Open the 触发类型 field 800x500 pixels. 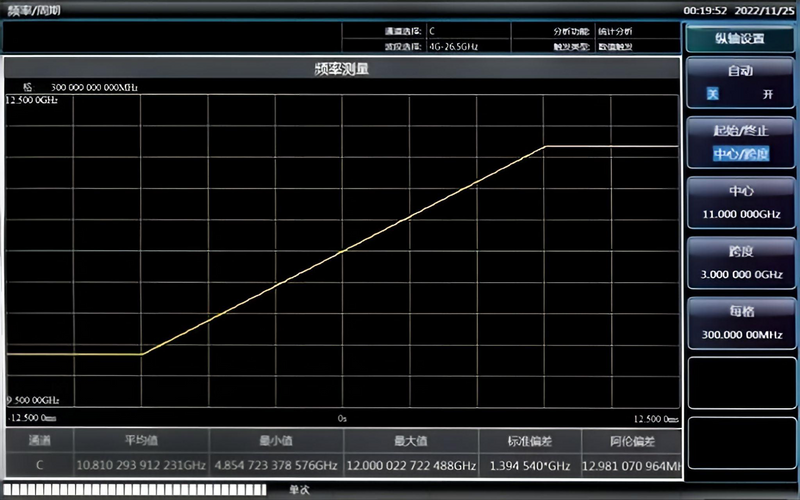click(638, 46)
